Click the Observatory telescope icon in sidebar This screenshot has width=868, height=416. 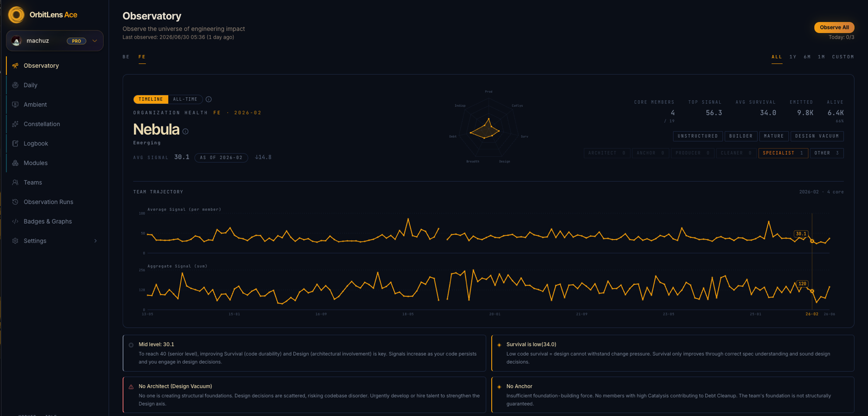tap(15, 66)
